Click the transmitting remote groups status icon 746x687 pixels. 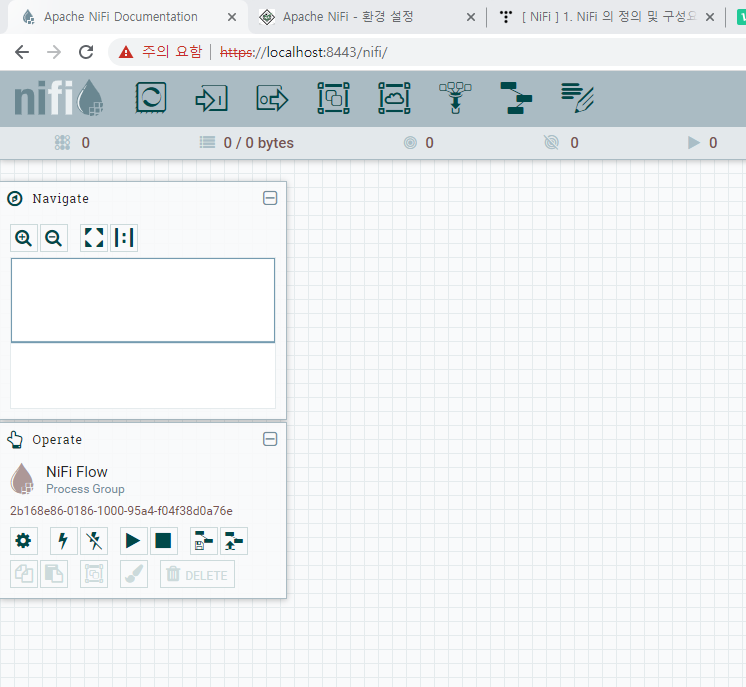coord(410,143)
